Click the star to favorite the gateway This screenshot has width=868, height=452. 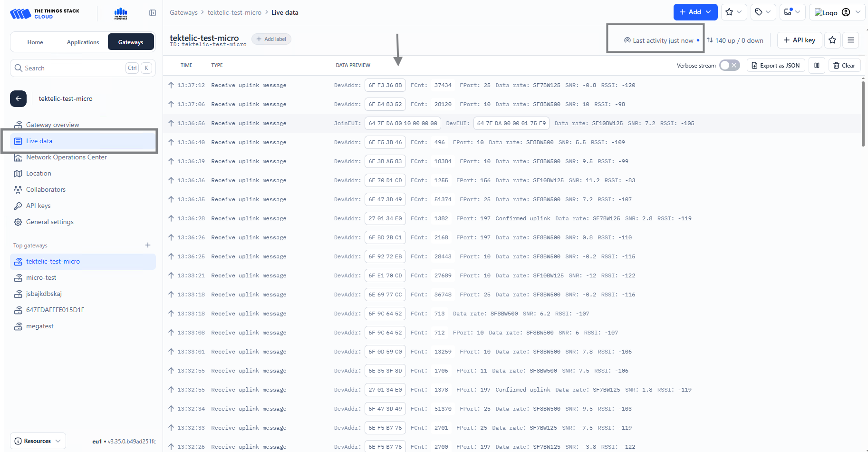tap(832, 40)
